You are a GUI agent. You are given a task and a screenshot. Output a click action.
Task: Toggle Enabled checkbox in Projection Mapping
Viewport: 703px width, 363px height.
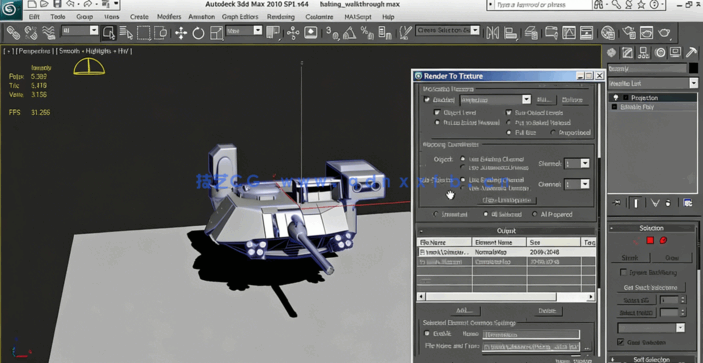click(x=427, y=100)
